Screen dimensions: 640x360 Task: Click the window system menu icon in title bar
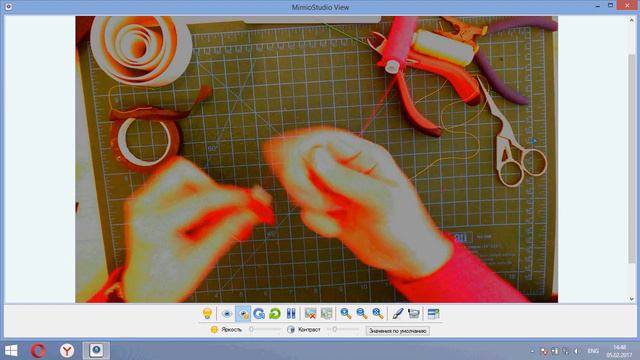8,7
